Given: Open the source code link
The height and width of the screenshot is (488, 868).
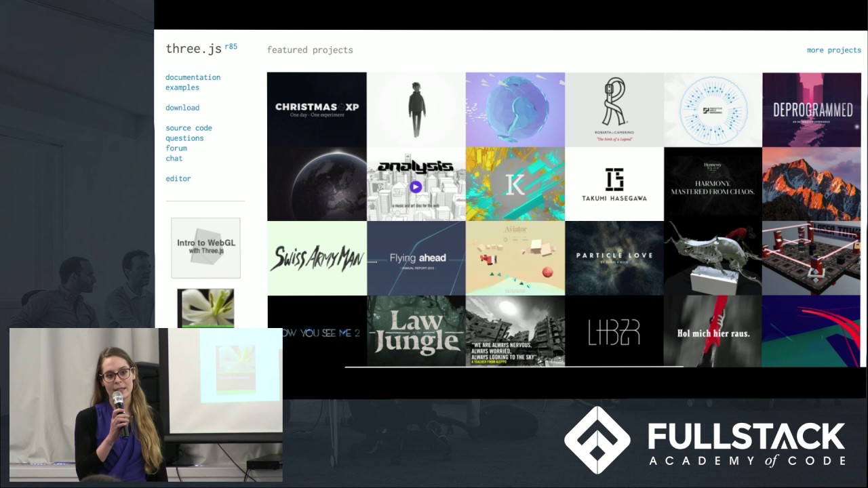Looking at the screenshot, I should point(189,128).
